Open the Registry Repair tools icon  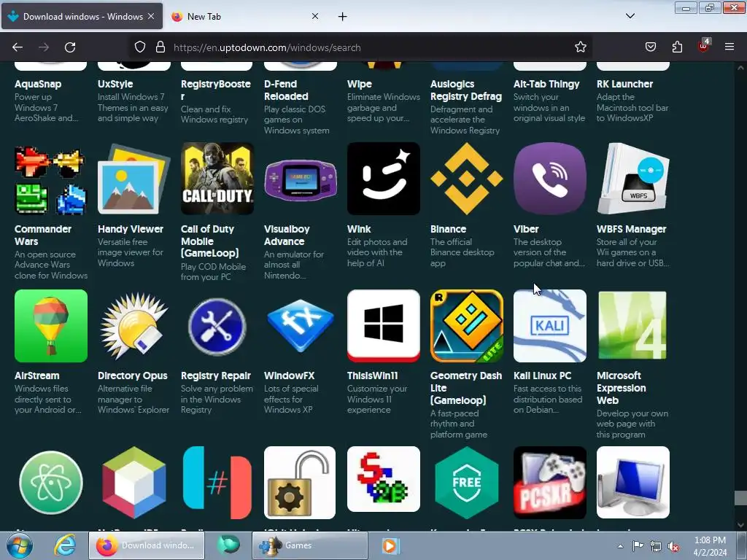tap(217, 326)
